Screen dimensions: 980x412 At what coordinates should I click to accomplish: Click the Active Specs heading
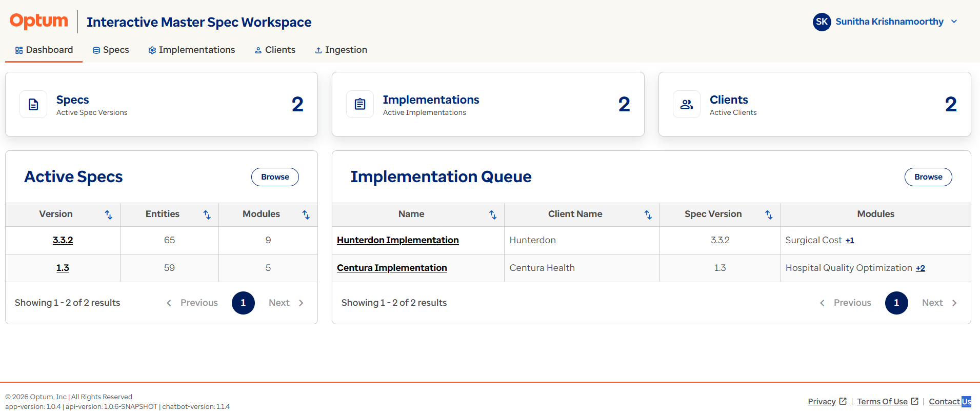(x=73, y=176)
